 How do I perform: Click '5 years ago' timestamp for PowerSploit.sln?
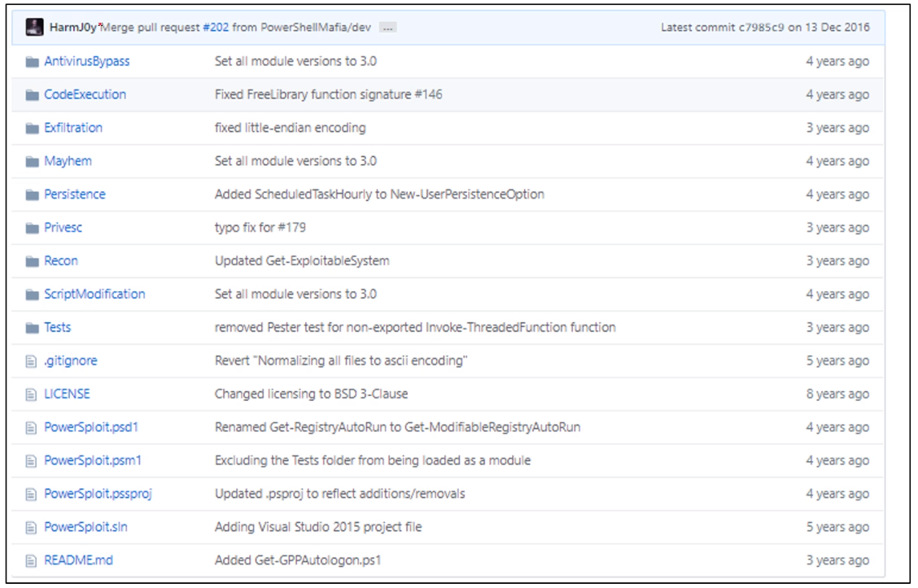coord(837,527)
